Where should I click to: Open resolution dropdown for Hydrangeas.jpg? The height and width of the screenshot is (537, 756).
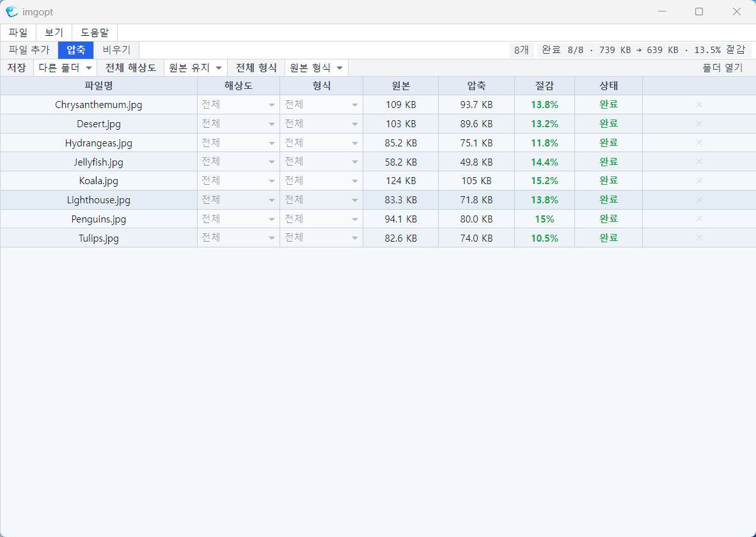click(238, 143)
